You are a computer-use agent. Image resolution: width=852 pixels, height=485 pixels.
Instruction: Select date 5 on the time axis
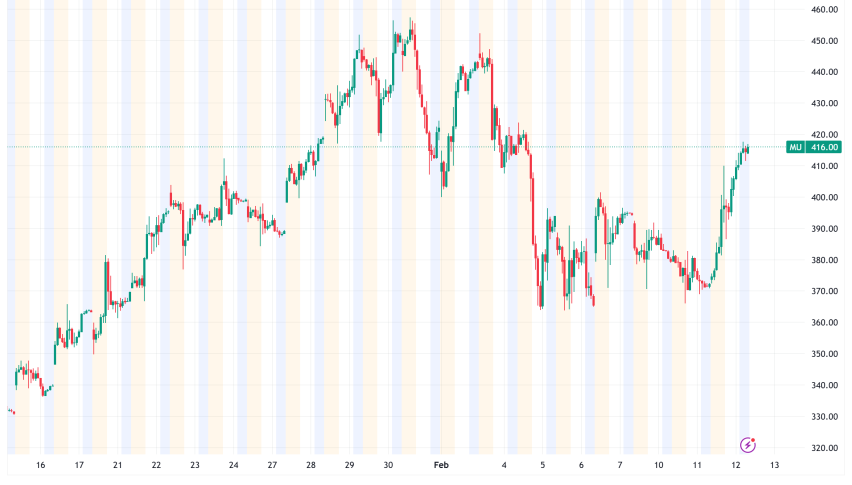543,466
